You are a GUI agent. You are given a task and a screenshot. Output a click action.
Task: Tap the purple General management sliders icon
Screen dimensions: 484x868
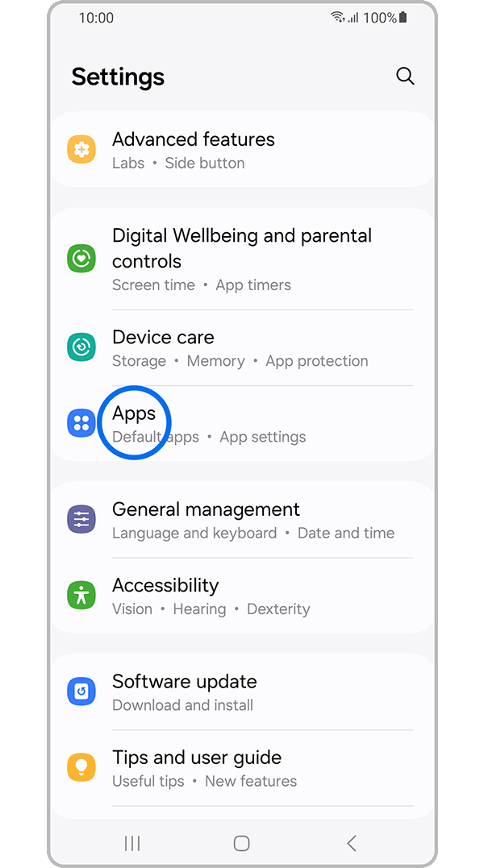[x=81, y=519]
